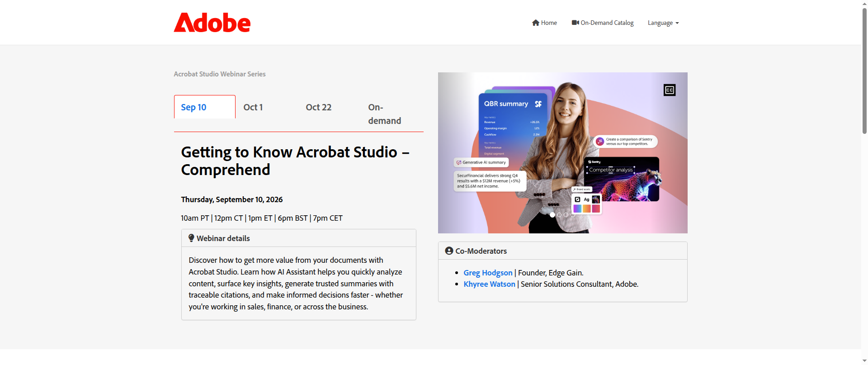Click the scrollbar down arrow
868x365 pixels.
864,361
